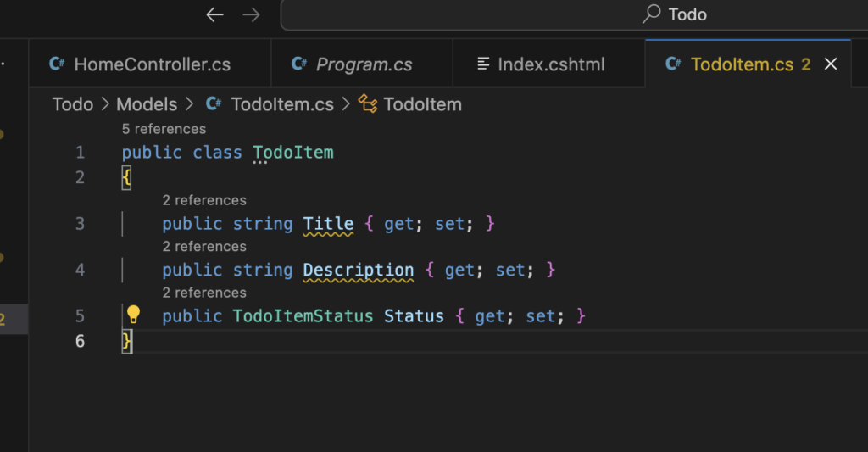The image size is (868, 452).
Task: Open the Program.cs tab
Action: [362, 64]
